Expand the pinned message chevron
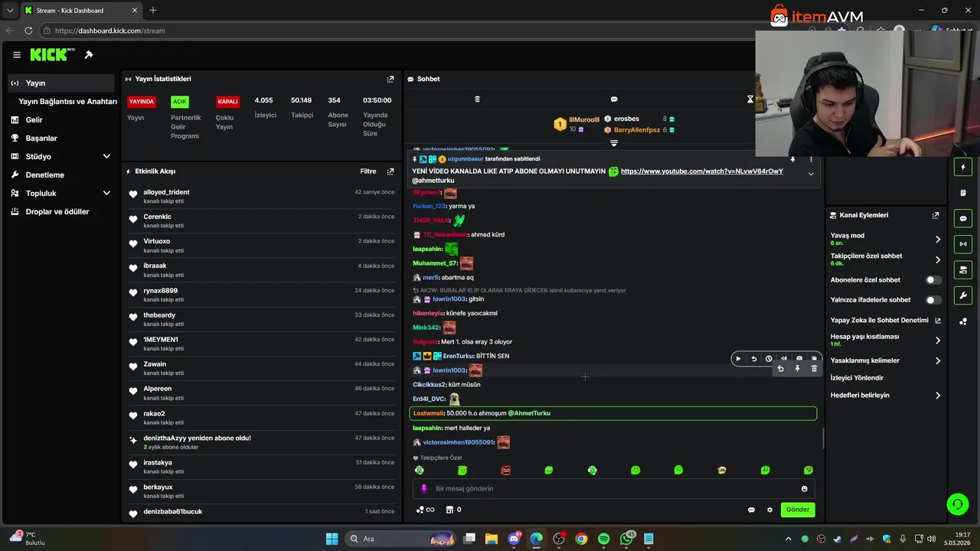The image size is (980, 551). (x=811, y=174)
